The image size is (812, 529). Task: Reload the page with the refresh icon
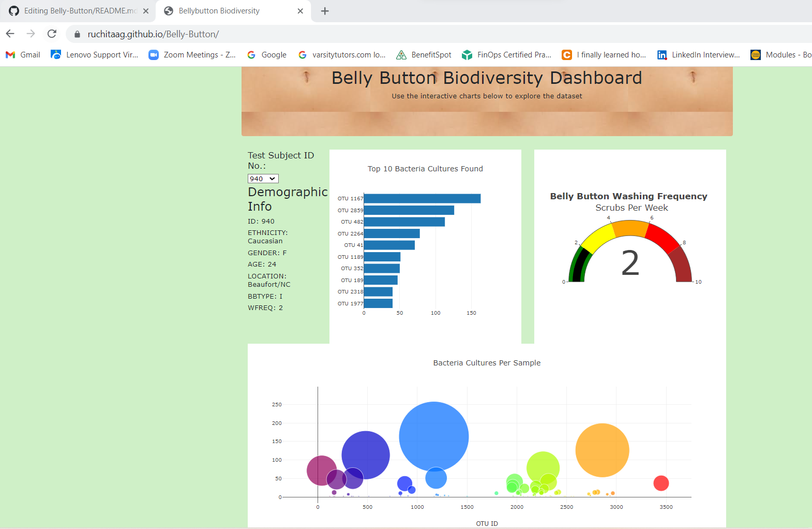pos(52,34)
